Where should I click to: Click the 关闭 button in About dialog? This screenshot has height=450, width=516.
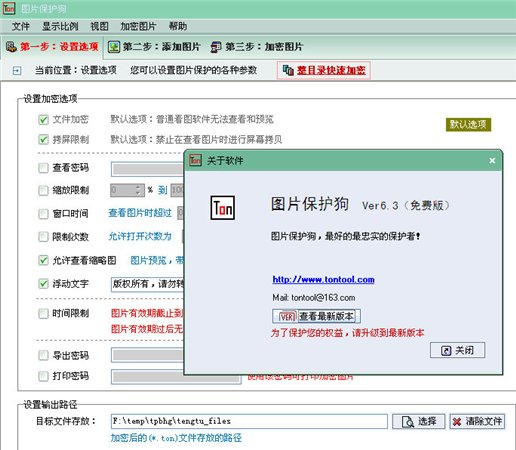click(457, 350)
